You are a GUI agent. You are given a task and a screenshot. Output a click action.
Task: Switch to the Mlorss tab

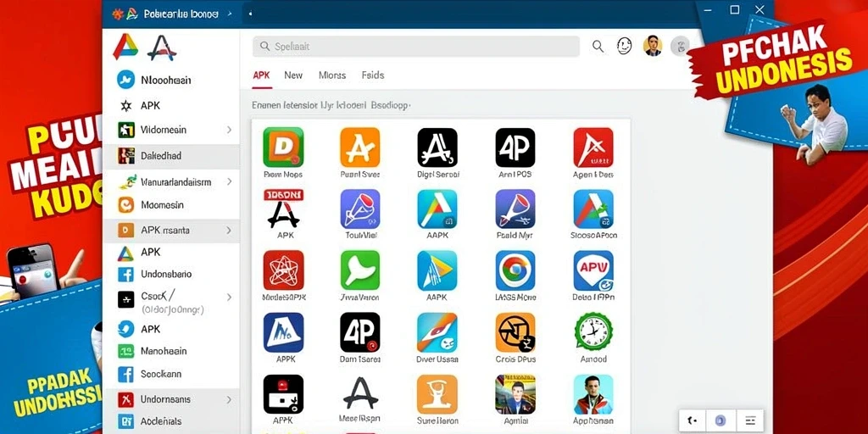pos(332,75)
